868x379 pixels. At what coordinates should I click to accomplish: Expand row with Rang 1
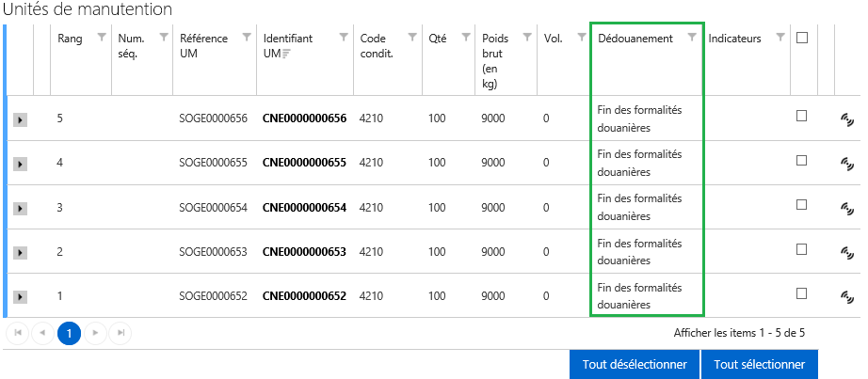[20, 297]
